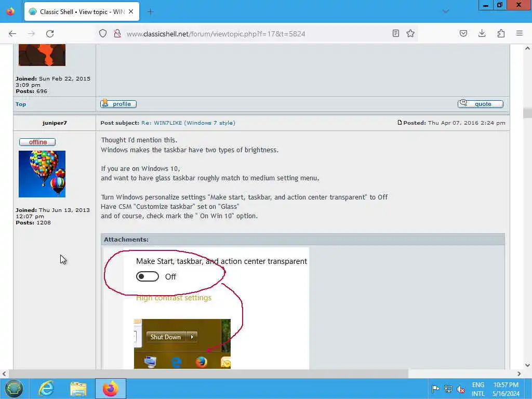Image resolution: width=532 pixels, height=399 pixels.
Task: Click the post icon beside Posted date
Action: (400, 123)
